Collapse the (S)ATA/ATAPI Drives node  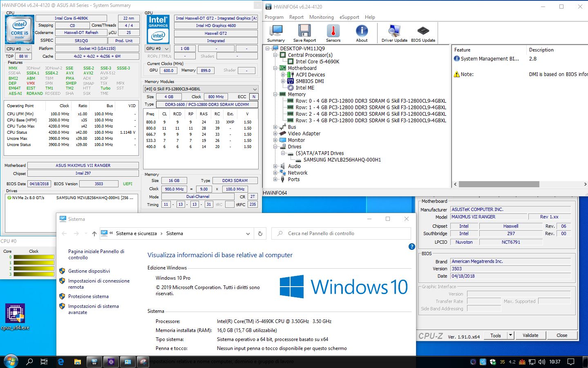pos(283,153)
